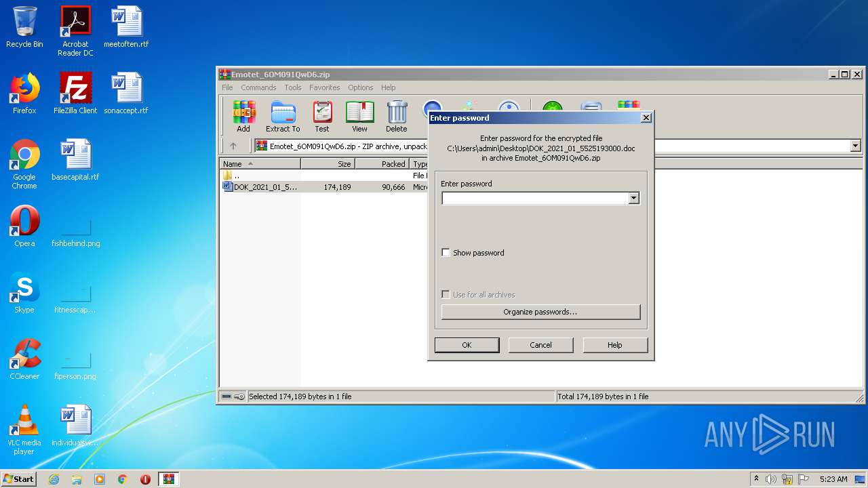Tick the Use for all archives checkbox
868x488 pixels.
coord(446,295)
